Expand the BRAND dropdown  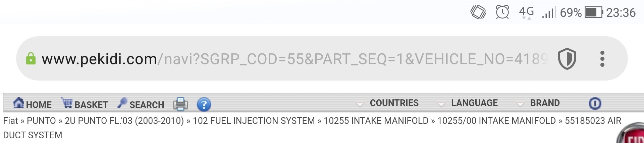coord(538,103)
